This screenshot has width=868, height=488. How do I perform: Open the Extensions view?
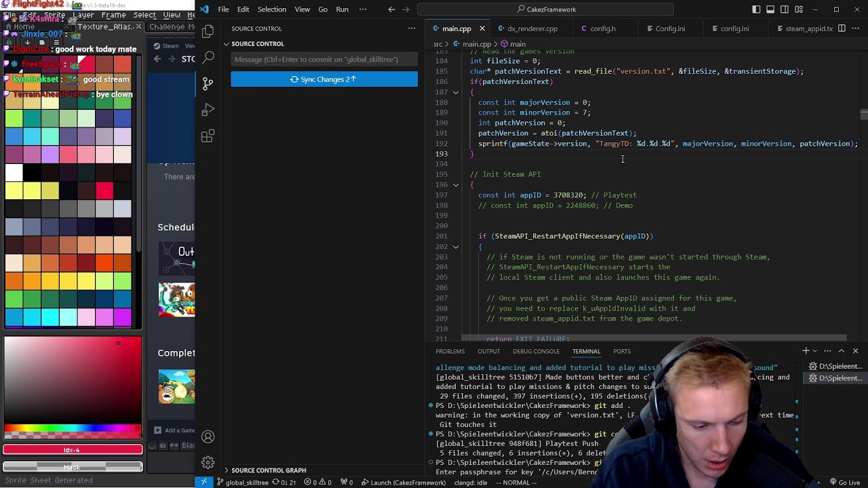208,136
